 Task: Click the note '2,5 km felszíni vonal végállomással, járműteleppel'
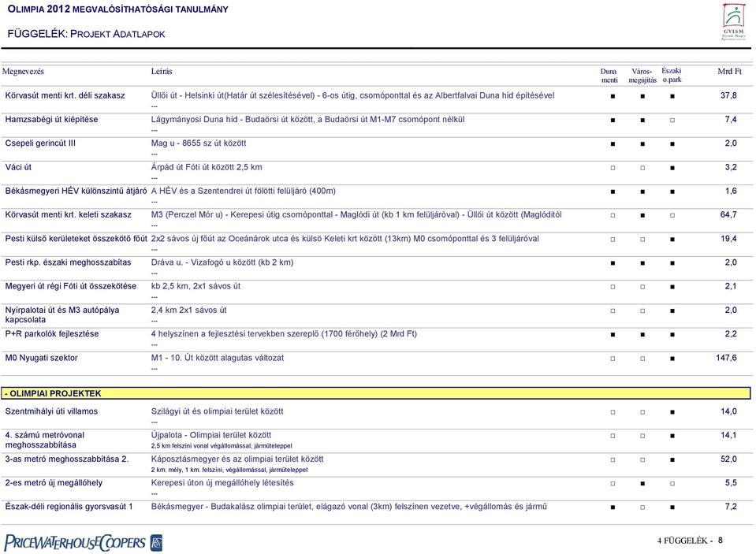(222, 446)
